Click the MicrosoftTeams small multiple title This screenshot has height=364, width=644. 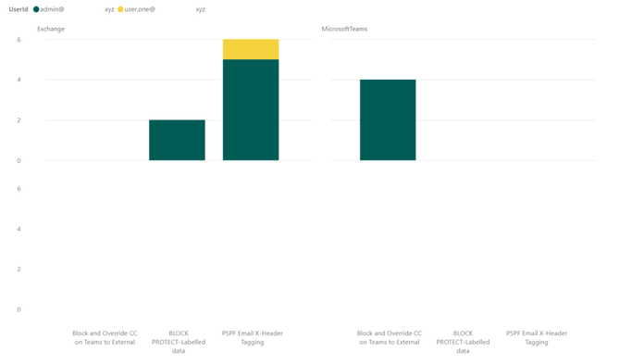click(x=344, y=29)
